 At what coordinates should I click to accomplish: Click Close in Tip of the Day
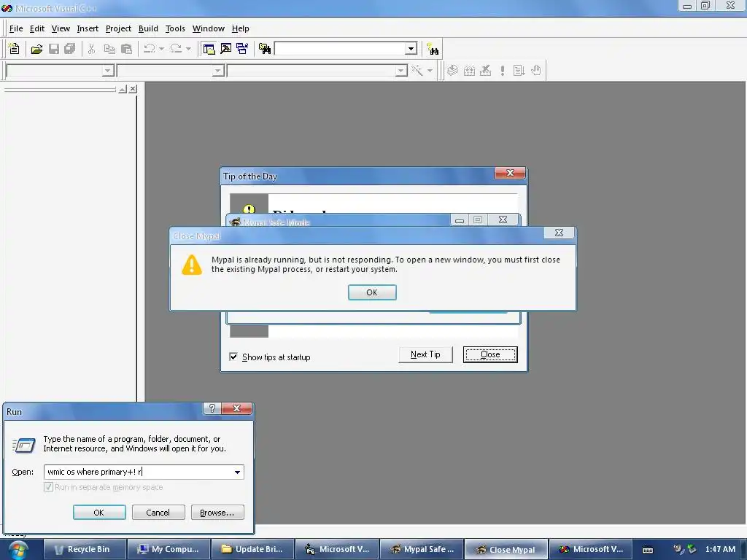[x=490, y=354]
